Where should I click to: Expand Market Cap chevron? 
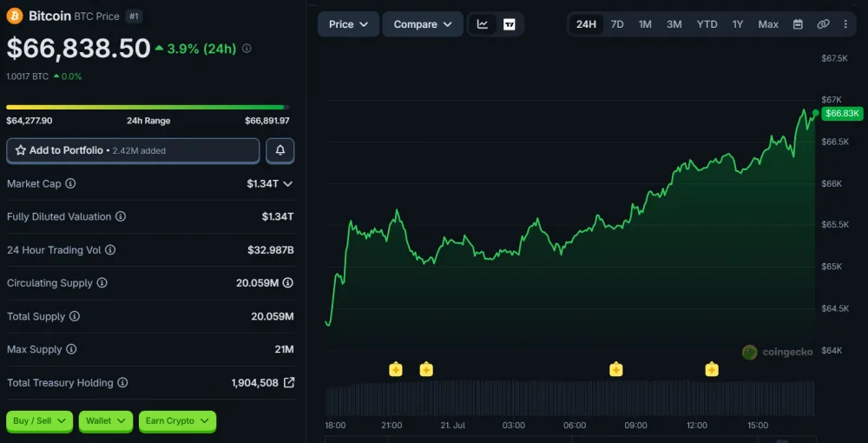coord(288,184)
